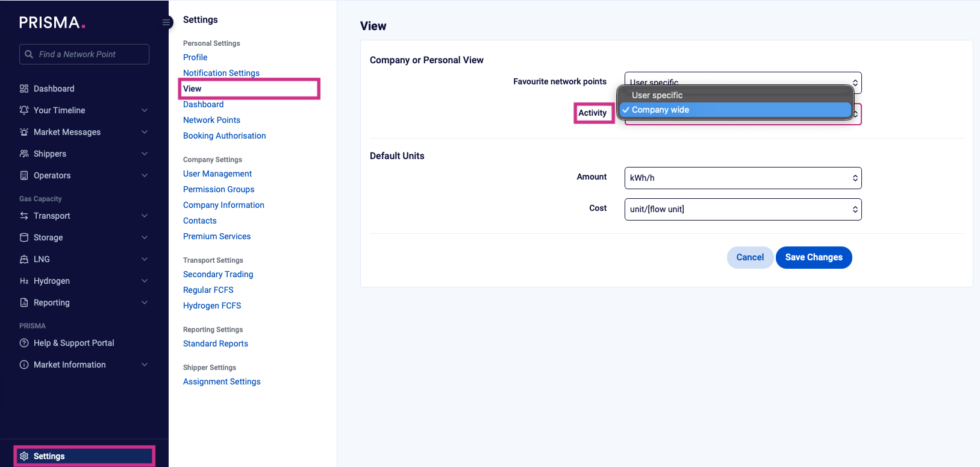Click the Help & Support question icon
The height and width of the screenshot is (467, 980).
tap(24, 343)
